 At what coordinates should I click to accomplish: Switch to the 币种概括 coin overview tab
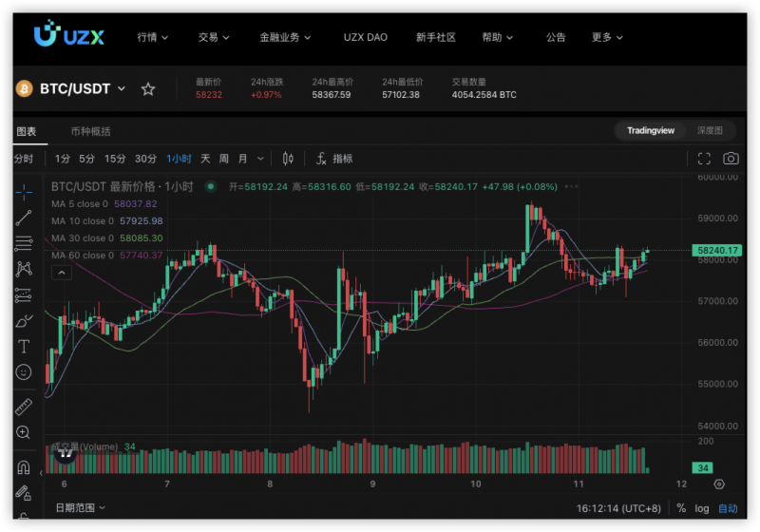coord(90,131)
